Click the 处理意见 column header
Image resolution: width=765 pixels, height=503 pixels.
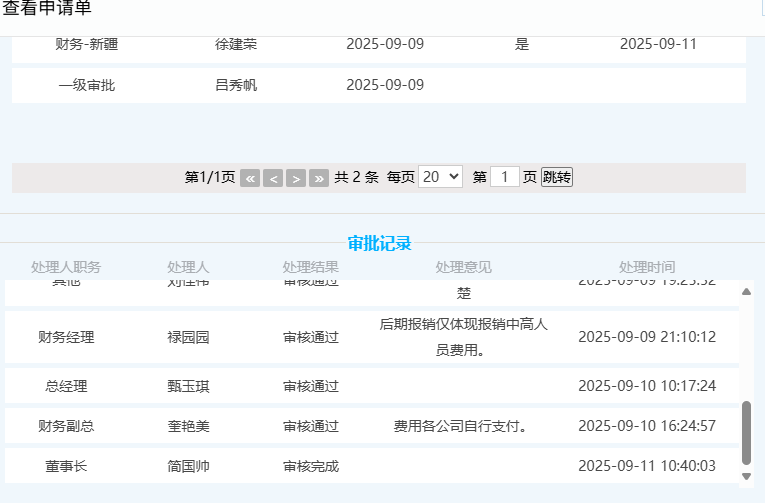pyautogui.click(x=463, y=267)
